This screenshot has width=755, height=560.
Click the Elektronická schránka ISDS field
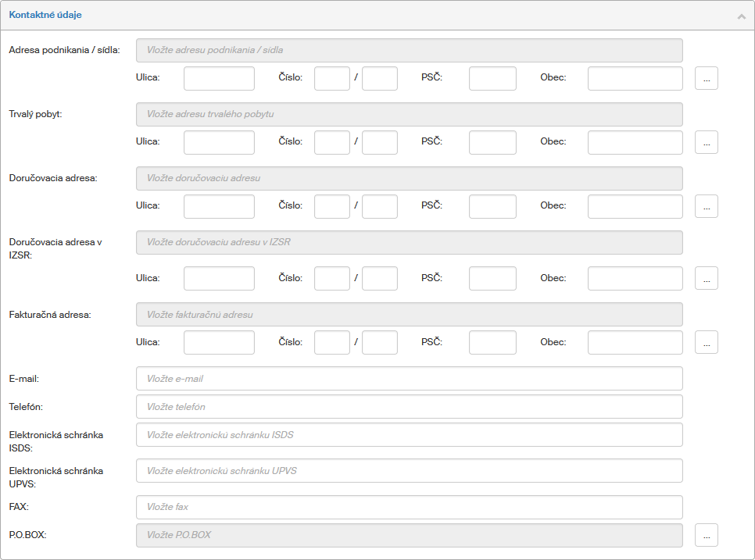click(409, 435)
